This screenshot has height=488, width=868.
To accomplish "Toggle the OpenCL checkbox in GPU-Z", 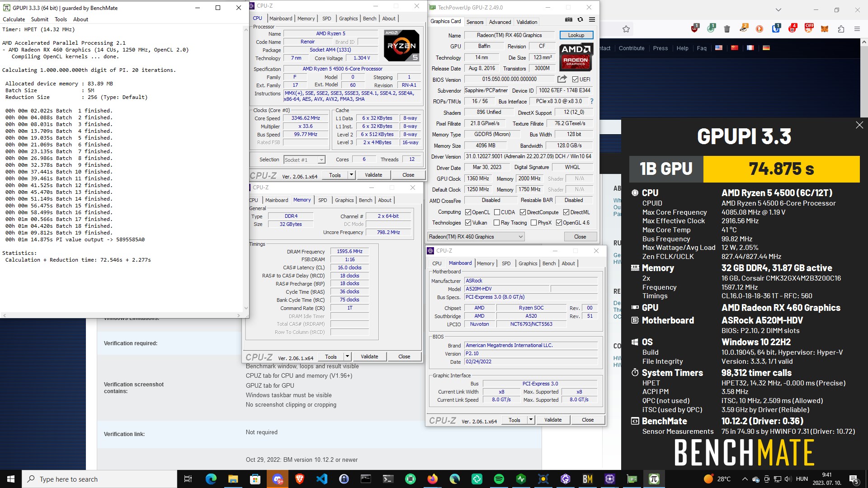I will [468, 212].
